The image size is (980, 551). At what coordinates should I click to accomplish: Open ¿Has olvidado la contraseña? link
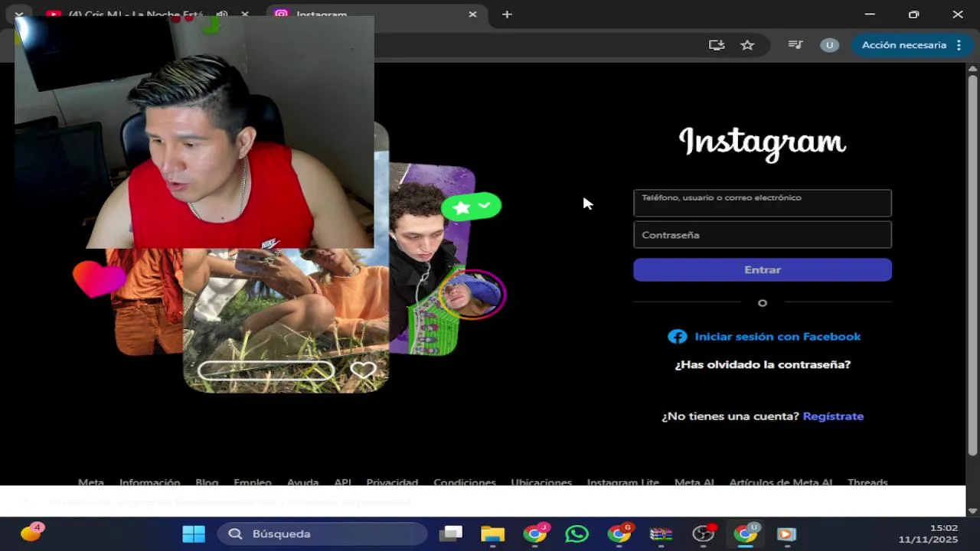point(763,364)
